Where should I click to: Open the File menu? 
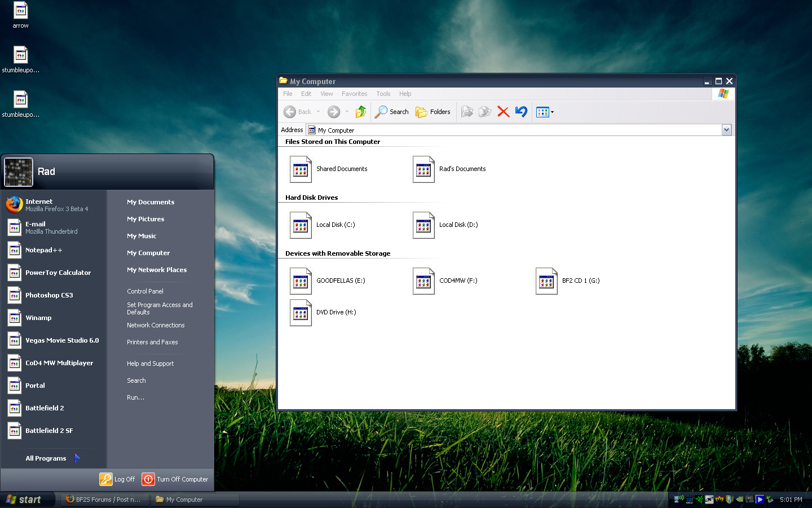[288, 94]
